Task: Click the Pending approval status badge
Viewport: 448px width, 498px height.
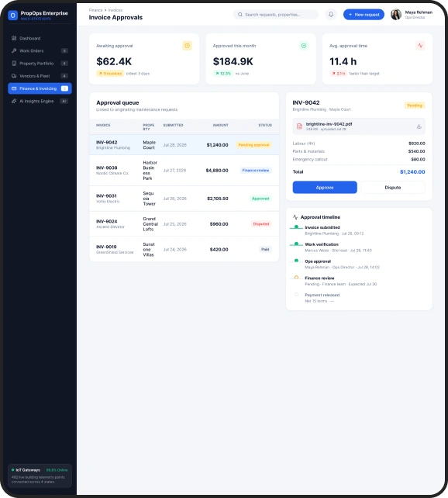Action: [253, 145]
